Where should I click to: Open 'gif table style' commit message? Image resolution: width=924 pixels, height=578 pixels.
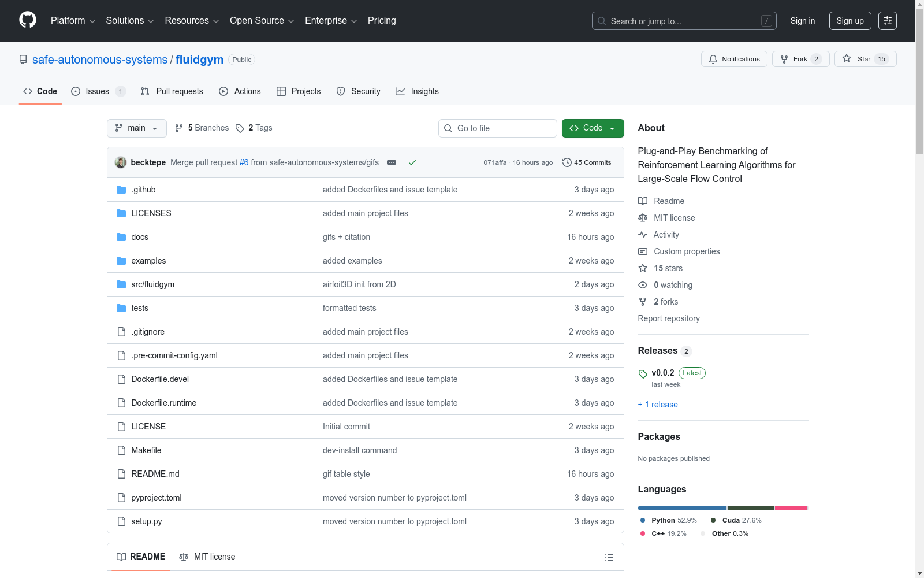[346, 474]
